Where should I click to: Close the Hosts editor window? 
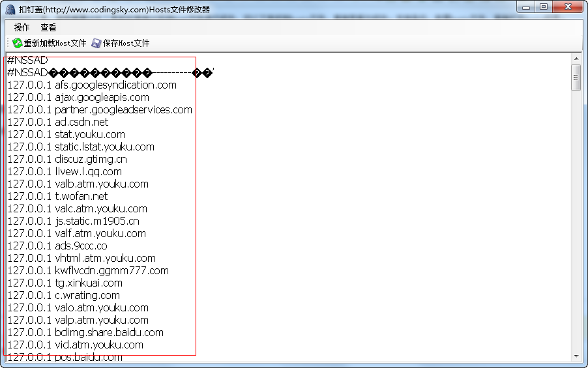[568, 7]
